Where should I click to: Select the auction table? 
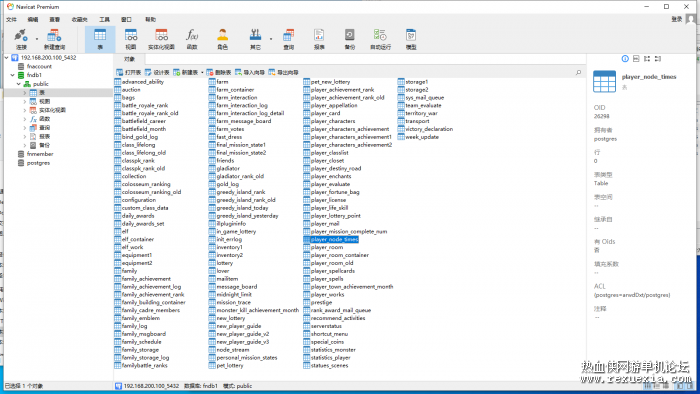(x=131, y=90)
